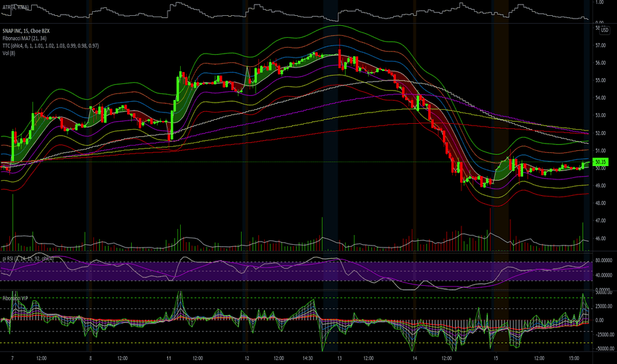Click the ATR (4, RMA) indicator label

tap(15, 7)
